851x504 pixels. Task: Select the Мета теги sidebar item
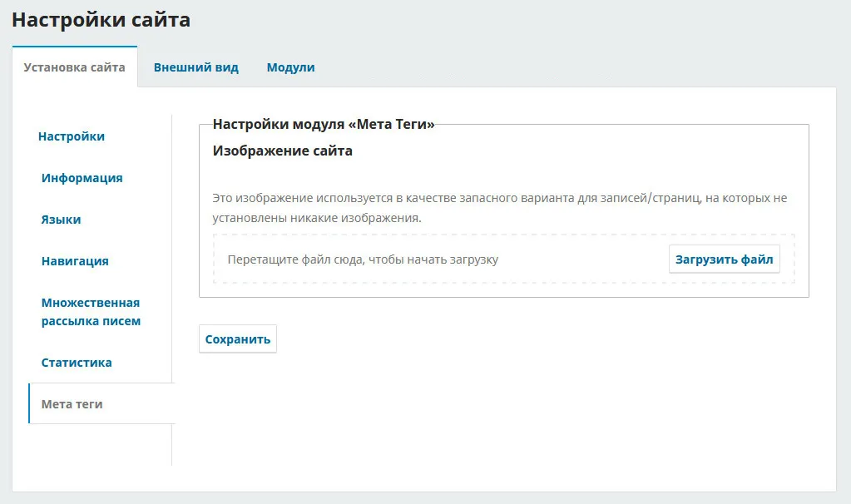click(x=72, y=404)
